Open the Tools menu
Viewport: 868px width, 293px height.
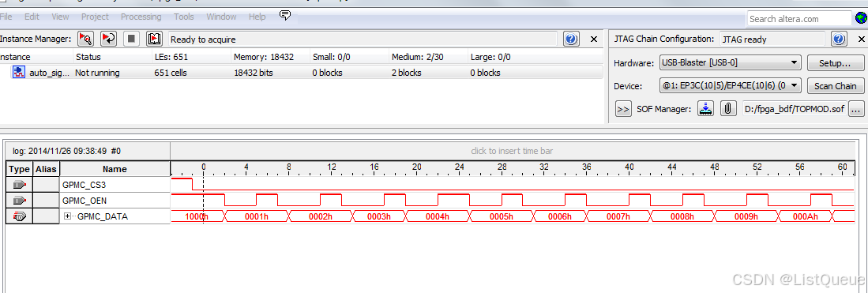point(184,17)
